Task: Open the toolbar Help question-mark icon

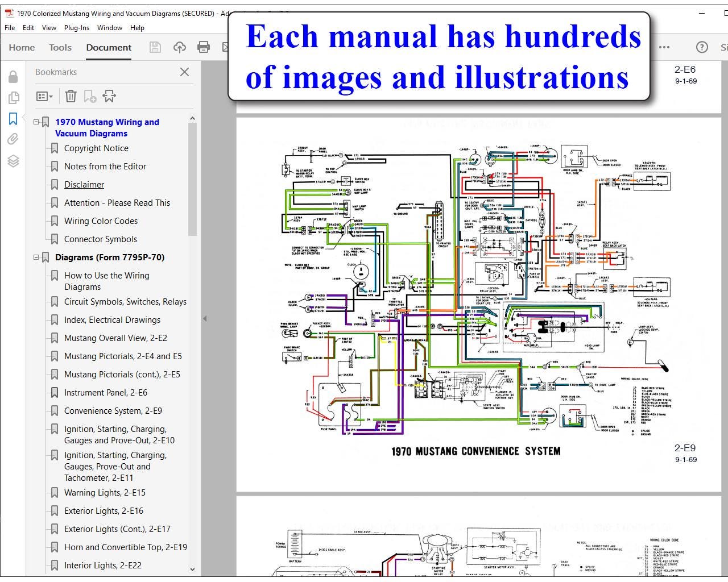Action: click(702, 47)
